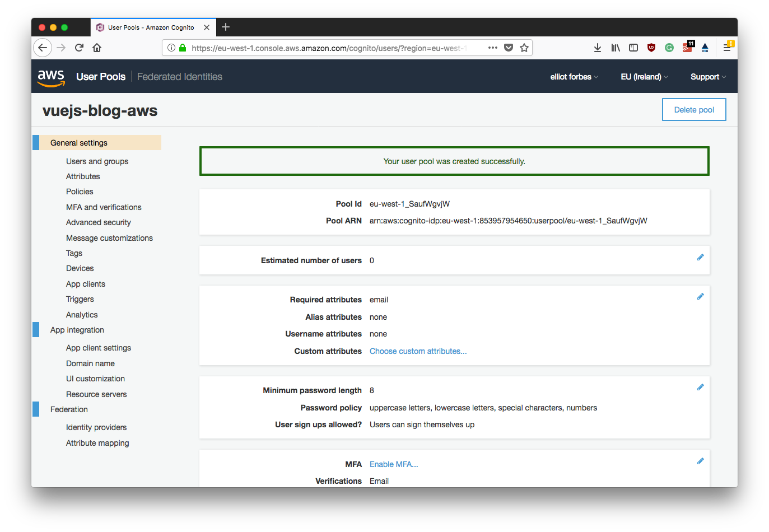Viewport: 769px width, 532px height.
Task: Edit the MFA section pencil
Action: [700, 461]
